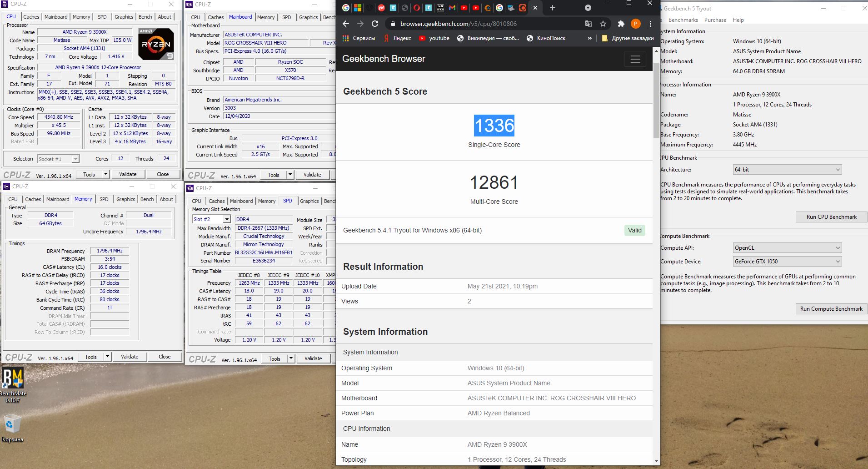Open the Яндекс bookmark

397,38
